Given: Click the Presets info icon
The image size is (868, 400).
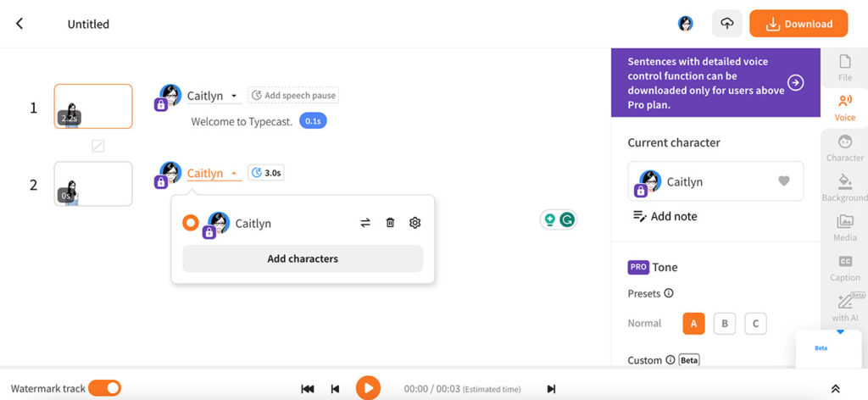Looking at the screenshot, I should pyautogui.click(x=669, y=293).
